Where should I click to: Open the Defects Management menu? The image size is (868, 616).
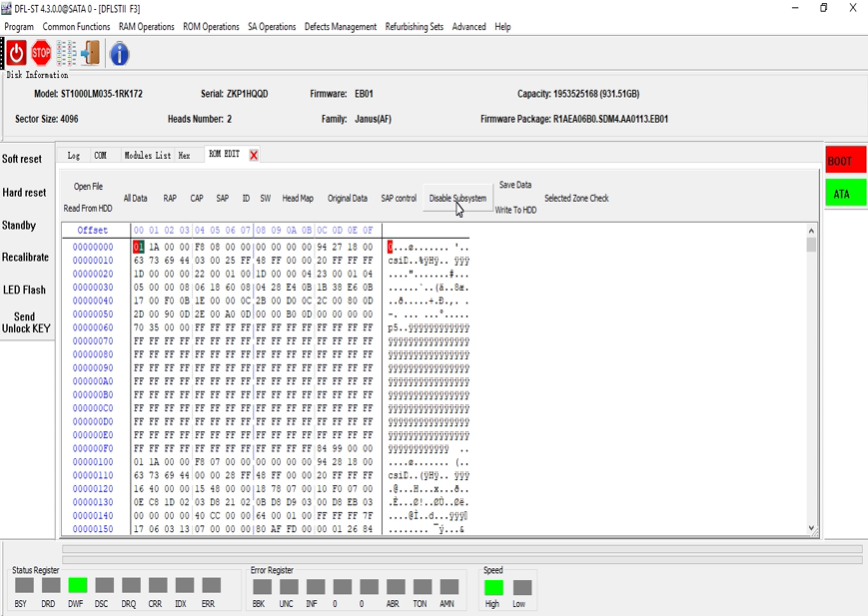341,27
